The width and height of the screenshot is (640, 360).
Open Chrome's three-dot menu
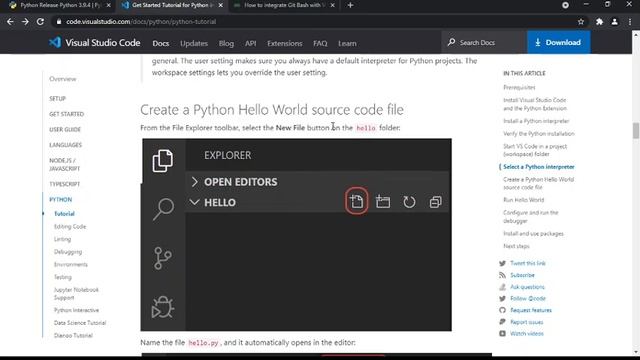[x=630, y=22]
